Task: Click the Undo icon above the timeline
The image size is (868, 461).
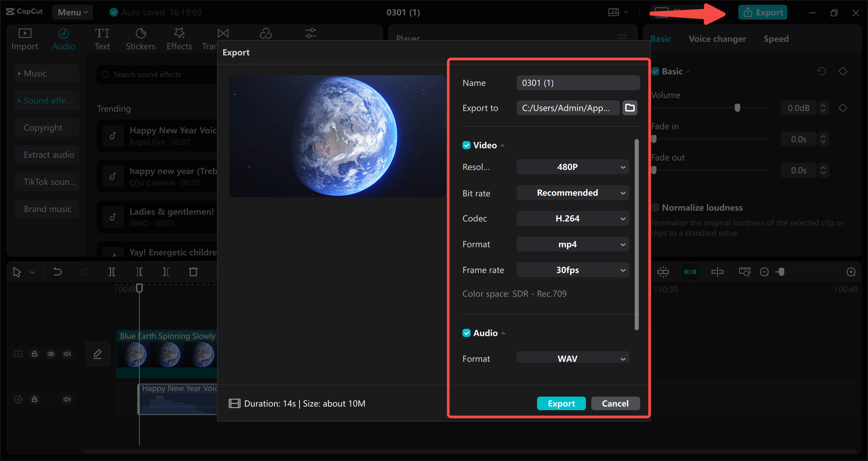Action: tap(57, 272)
